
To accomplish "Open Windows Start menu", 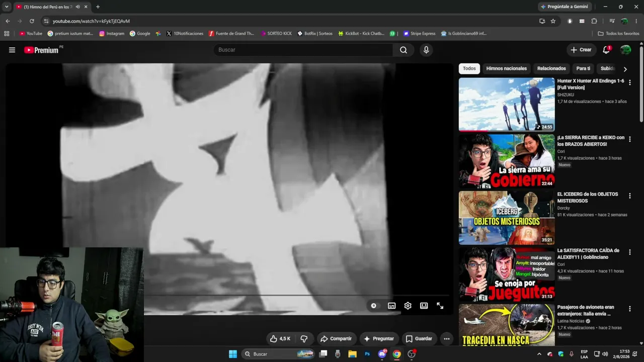I will pyautogui.click(x=233, y=354).
